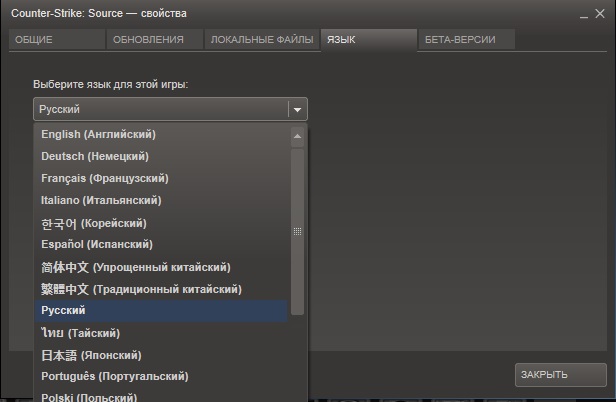Pick Simplified Chinese (Упрощенный китайский)
This screenshot has height=402, width=616.
click(x=135, y=267)
